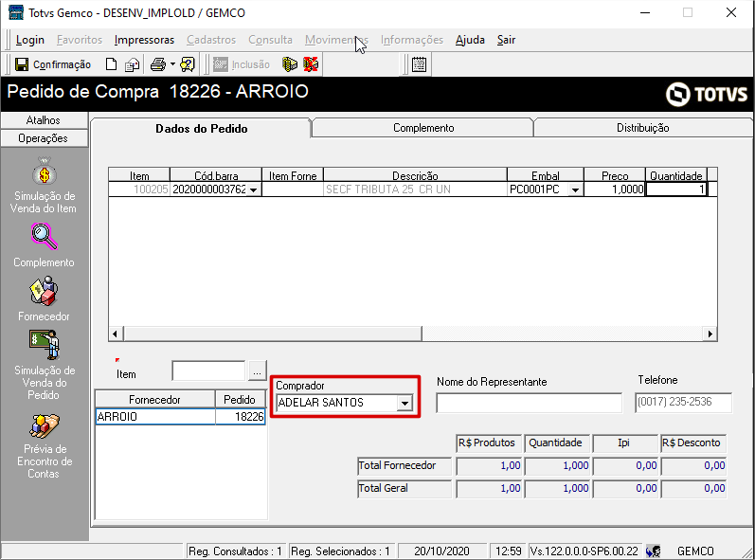Click the grid horizontal scrollbar thumb

[x=273, y=334]
